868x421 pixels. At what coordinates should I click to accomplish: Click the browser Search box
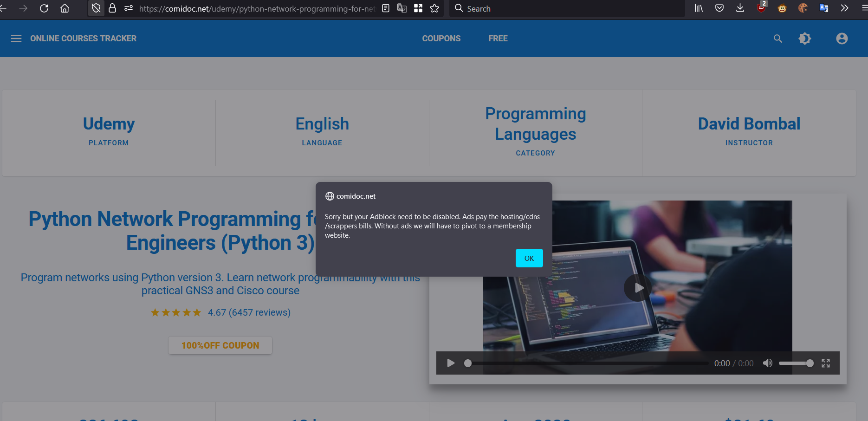[567, 8]
